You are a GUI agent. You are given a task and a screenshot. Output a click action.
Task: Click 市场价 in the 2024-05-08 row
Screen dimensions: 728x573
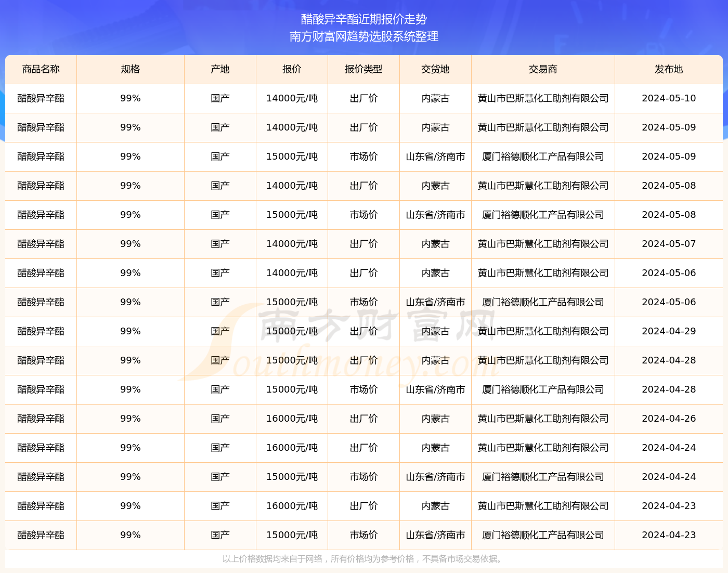click(363, 215)
